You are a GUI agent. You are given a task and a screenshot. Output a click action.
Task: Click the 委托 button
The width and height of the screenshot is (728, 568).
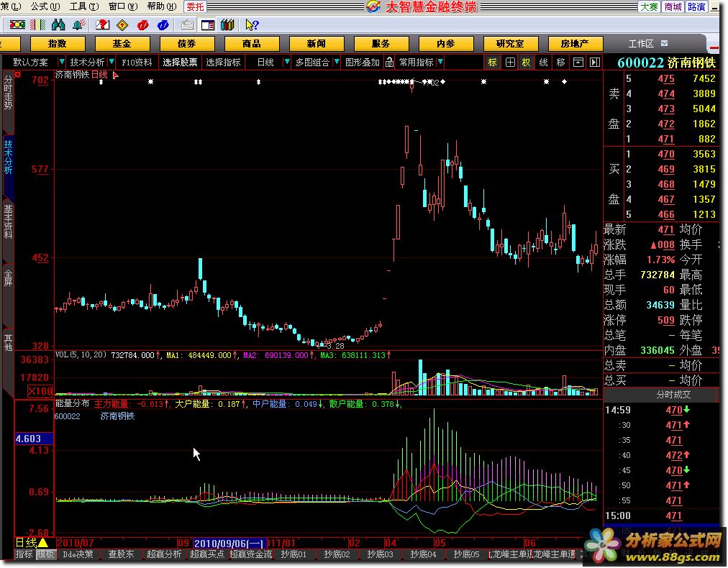click(x=196, y=6)
